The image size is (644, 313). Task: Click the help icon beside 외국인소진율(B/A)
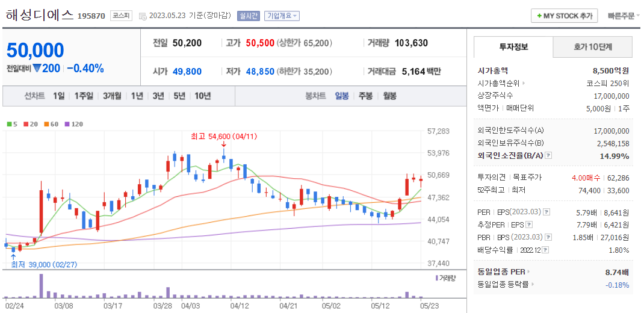[x=548, y=155]
